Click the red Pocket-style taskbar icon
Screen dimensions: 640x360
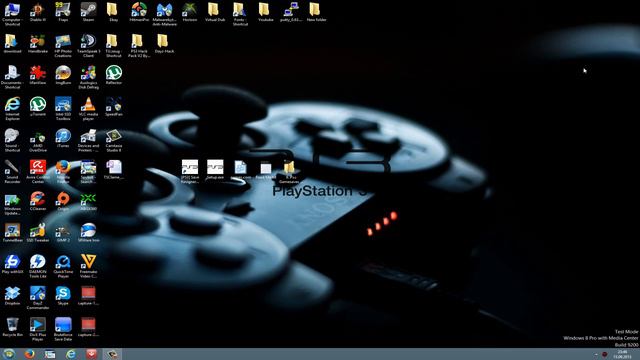click(x=91, y=354)
